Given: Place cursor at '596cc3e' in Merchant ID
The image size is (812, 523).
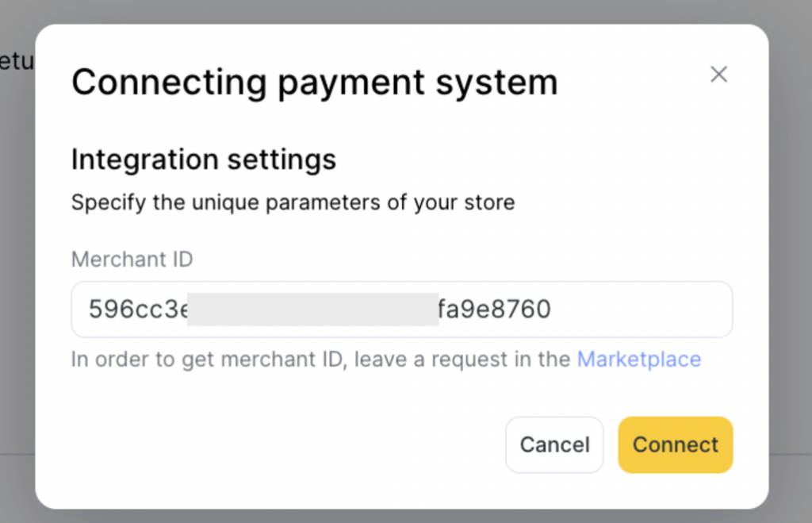Looking at the screenshot, I should point(136,309).
